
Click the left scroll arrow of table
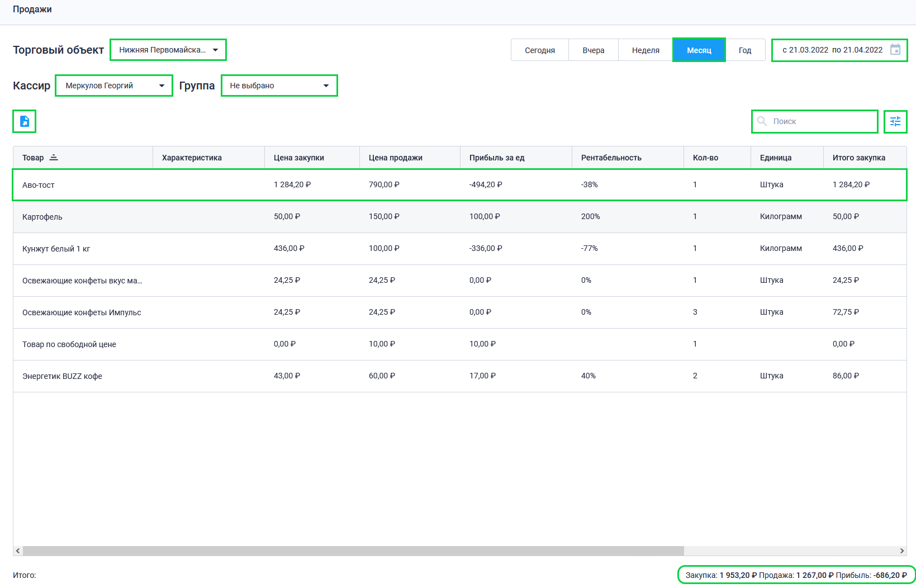point(18,551)
